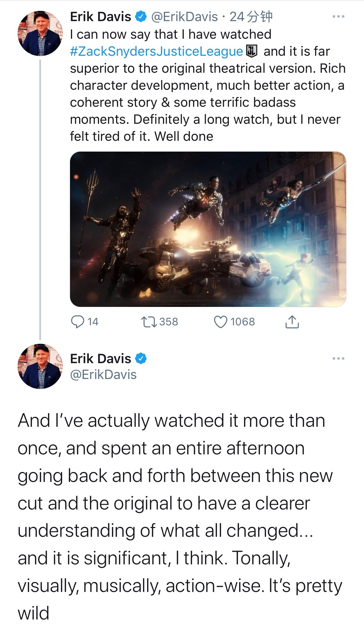Tap the 24 minutes timestamp
The height and width of the screenshot is (638, 364).
(251, 17)
